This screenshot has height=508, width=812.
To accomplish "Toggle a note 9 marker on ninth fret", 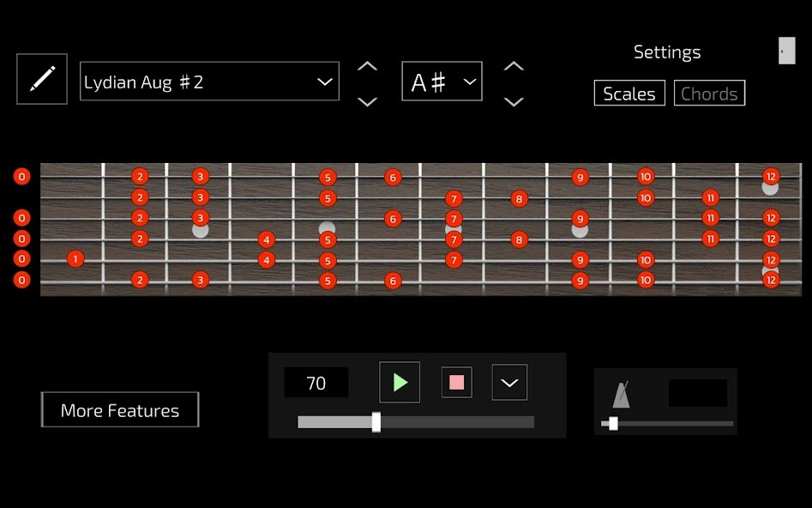I will coord(579,176).
